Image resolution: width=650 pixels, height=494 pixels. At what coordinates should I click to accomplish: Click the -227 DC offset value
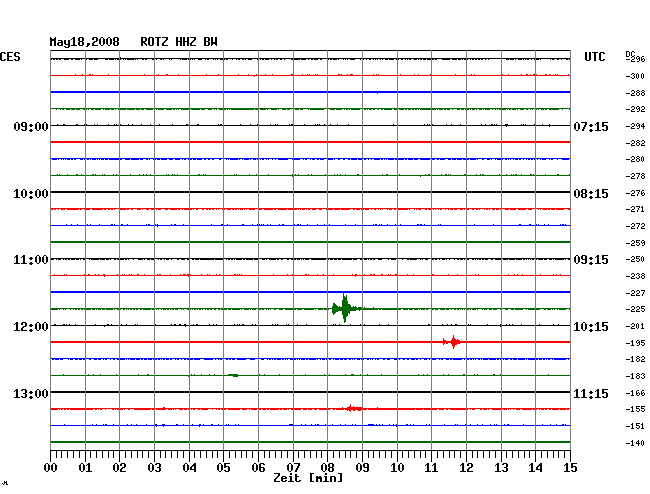[x=635, y=293]
